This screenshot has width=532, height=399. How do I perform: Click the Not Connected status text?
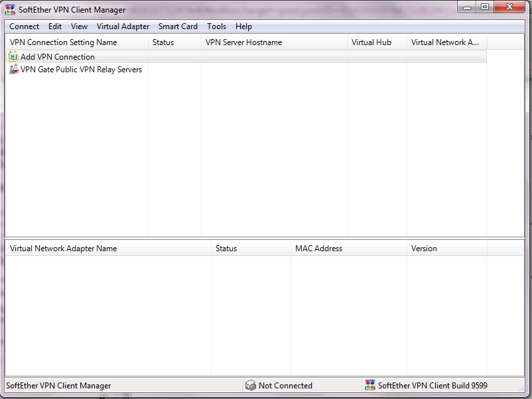[x=285, y=386]
